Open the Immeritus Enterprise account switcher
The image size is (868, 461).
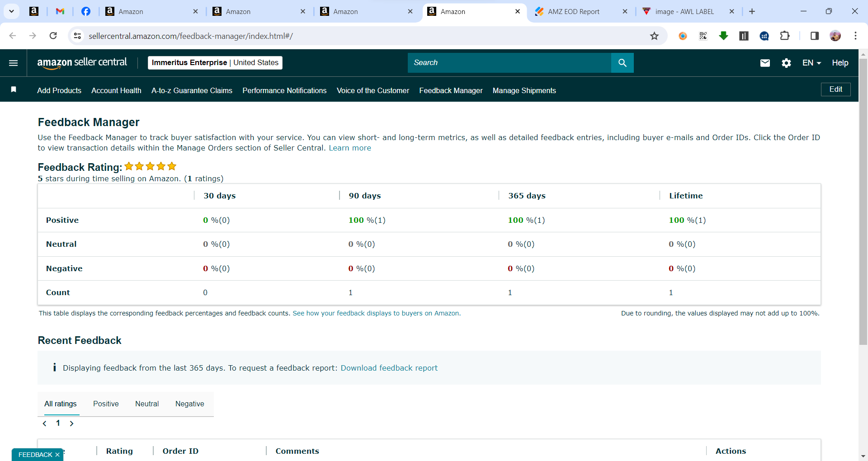click(x=215, y=62)
